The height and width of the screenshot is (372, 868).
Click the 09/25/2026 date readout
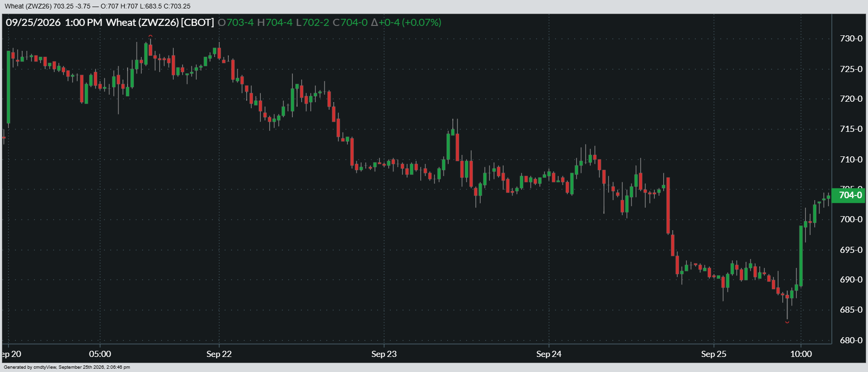pyautogui.click(x=33, y=23)
